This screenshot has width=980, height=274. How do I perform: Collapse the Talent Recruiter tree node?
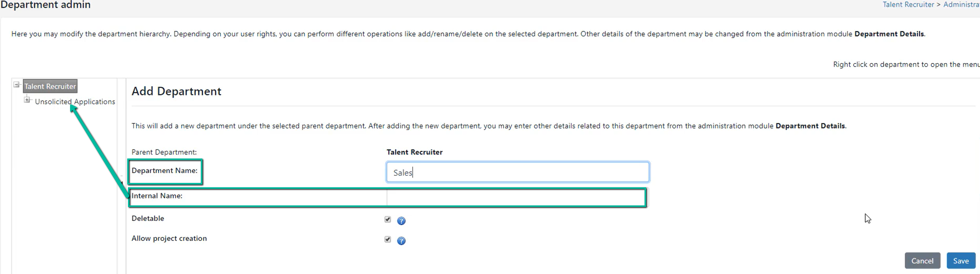pyautogui.click(x=17, y=85)
